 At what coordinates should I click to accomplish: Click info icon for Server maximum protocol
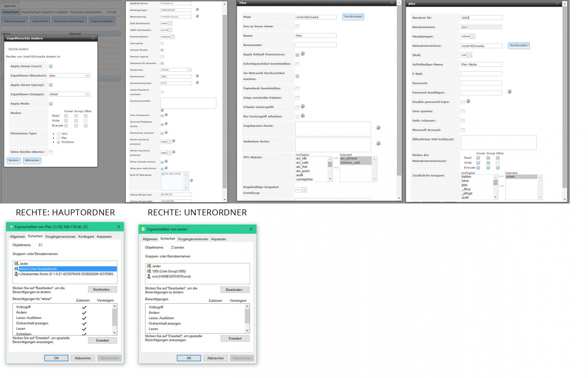[174, 152]
